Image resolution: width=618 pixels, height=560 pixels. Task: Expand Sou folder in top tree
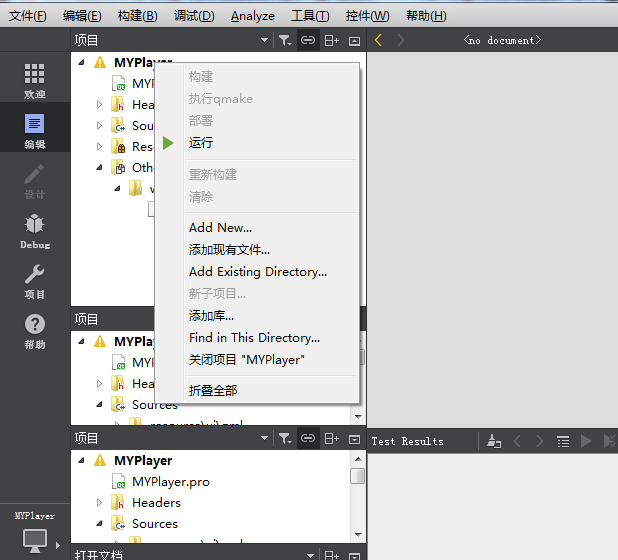pyautogui.click(x=99, y=125)
